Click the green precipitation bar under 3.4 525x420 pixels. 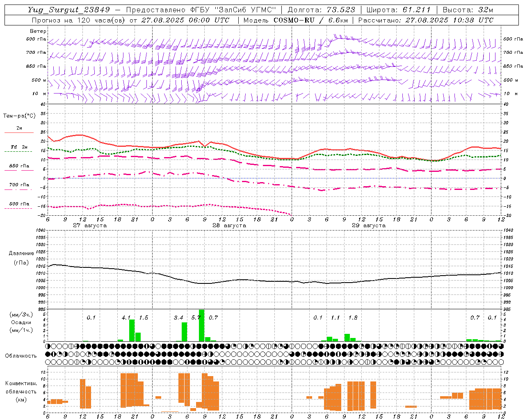(185, 332)
